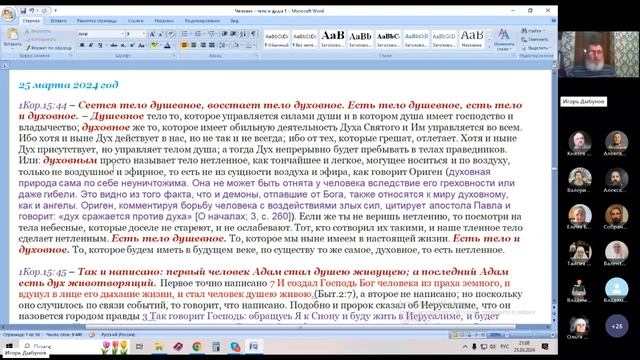Expand the styles gallery list

pos(490,47)
